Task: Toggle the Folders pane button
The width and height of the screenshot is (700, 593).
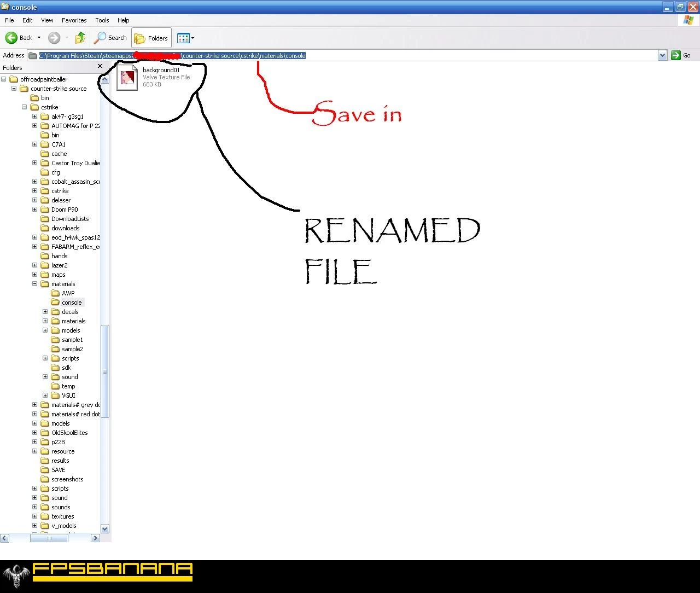Action: (x=151, y=38)
